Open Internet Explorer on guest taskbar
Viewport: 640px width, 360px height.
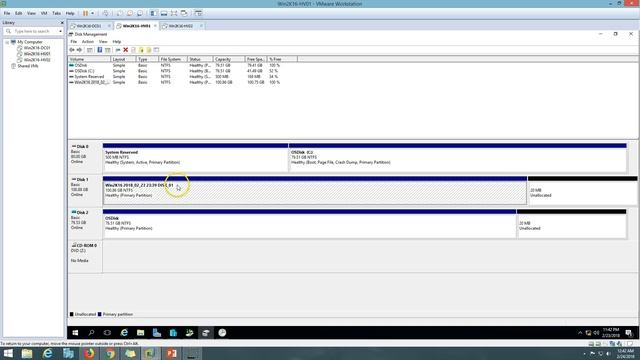(x=124, y=333)
